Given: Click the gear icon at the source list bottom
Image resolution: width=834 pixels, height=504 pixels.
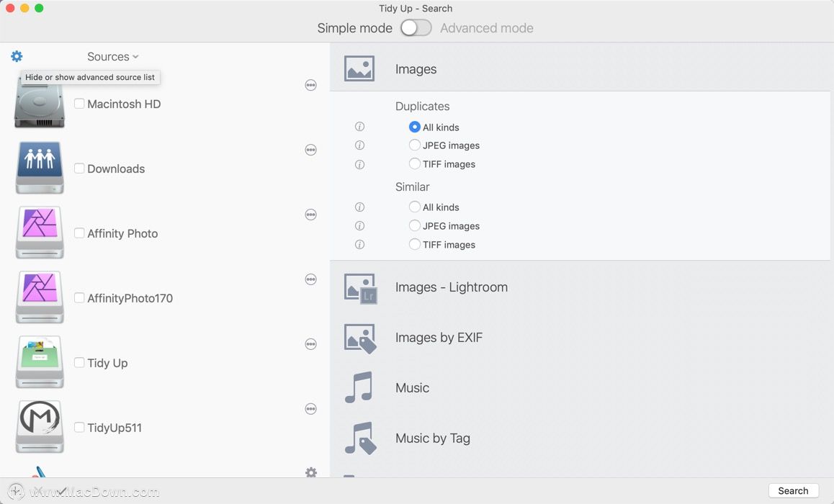Looking at the screenshot, I should [x=311, y=472].
